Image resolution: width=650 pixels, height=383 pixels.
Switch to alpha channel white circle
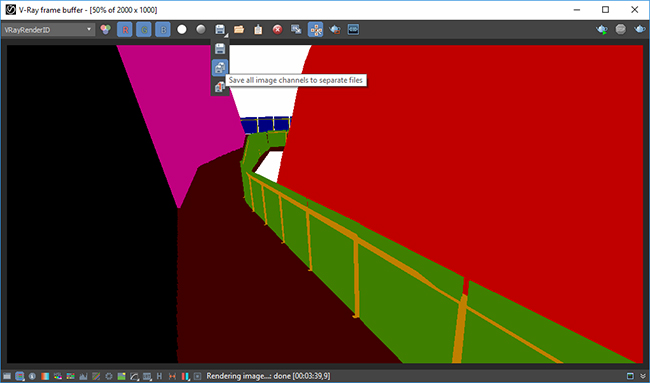point(182,29)
